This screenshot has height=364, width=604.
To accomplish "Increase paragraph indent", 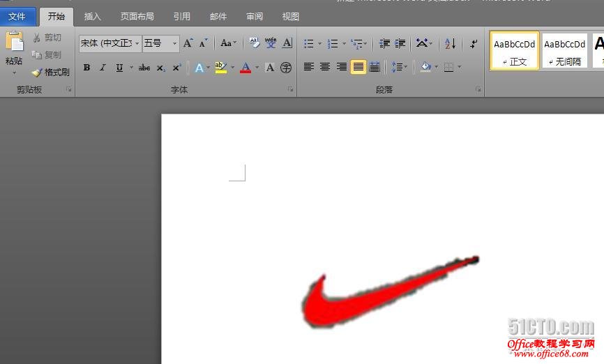I will pos(400,43).
